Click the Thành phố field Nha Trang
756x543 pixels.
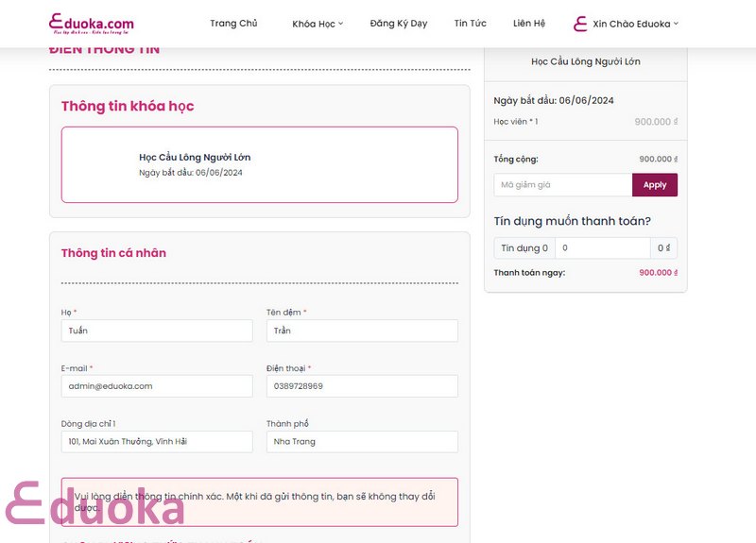tap(362, 442)
